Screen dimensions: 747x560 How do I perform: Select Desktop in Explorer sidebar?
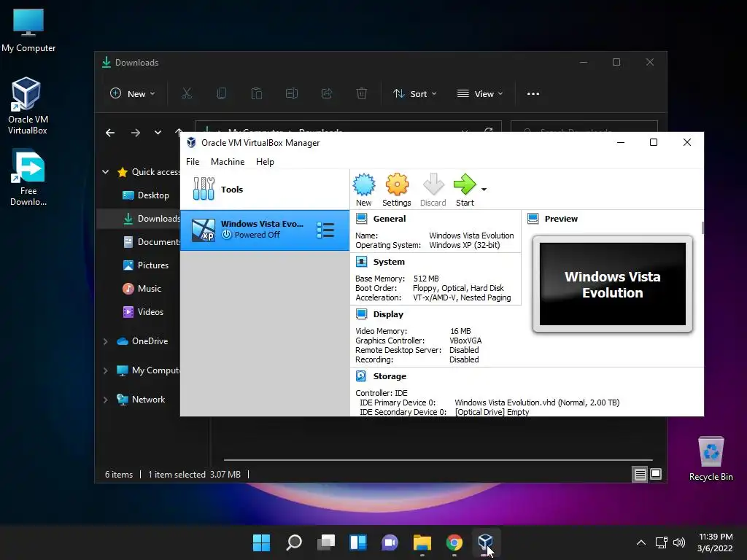147,195
